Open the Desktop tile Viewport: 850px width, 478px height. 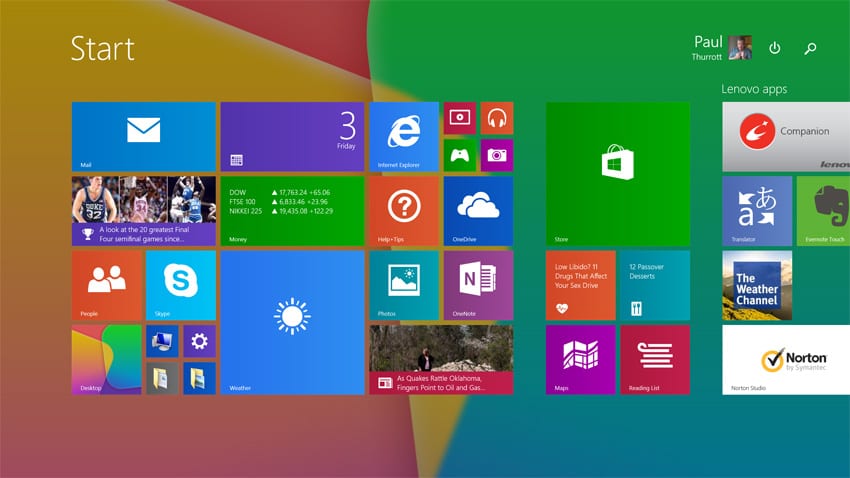click(x=106, y=360)
